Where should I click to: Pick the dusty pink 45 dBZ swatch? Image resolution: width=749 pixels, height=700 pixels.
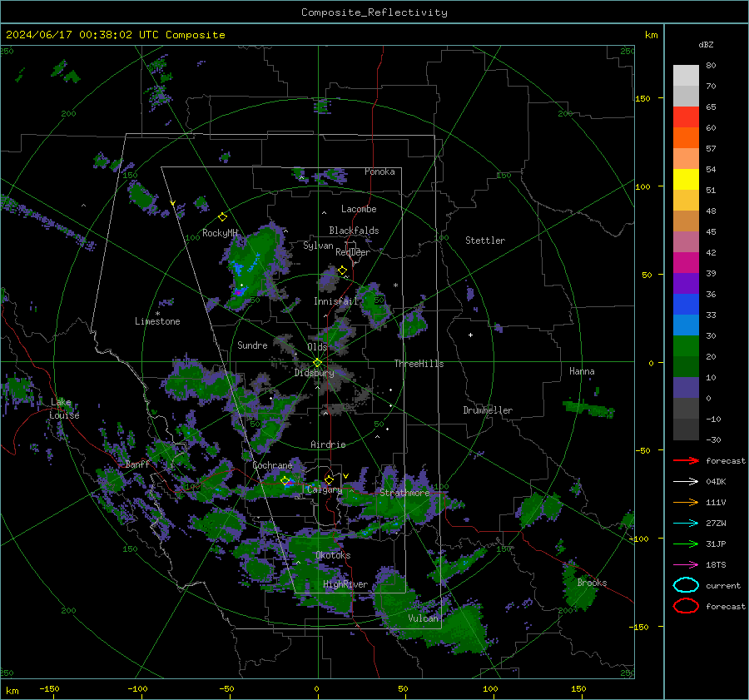tap(686, 241)
